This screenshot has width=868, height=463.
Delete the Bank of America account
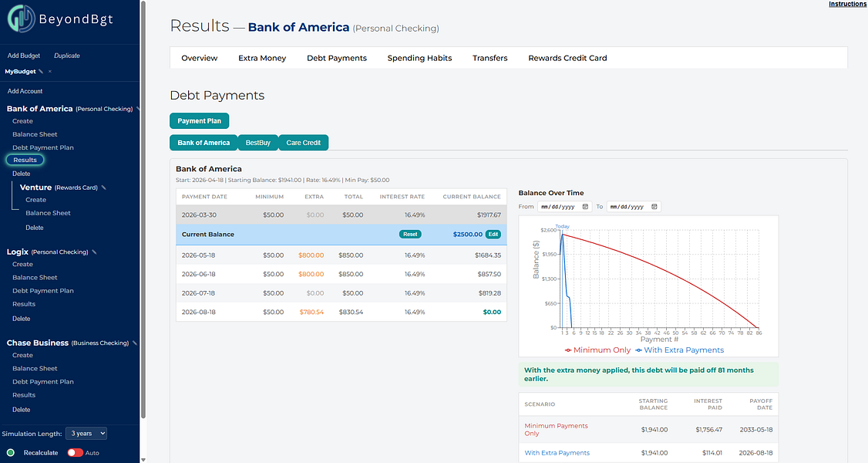click(21, 174)
